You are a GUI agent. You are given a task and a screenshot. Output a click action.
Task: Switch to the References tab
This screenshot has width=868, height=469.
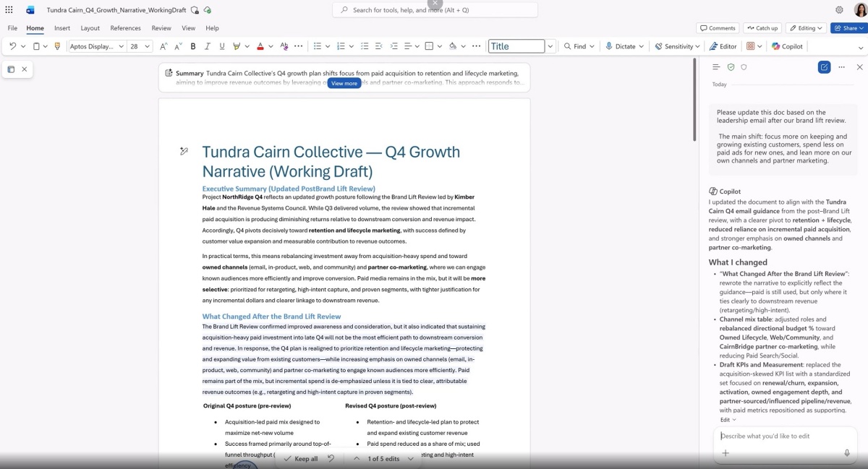(x=126, y=28)
